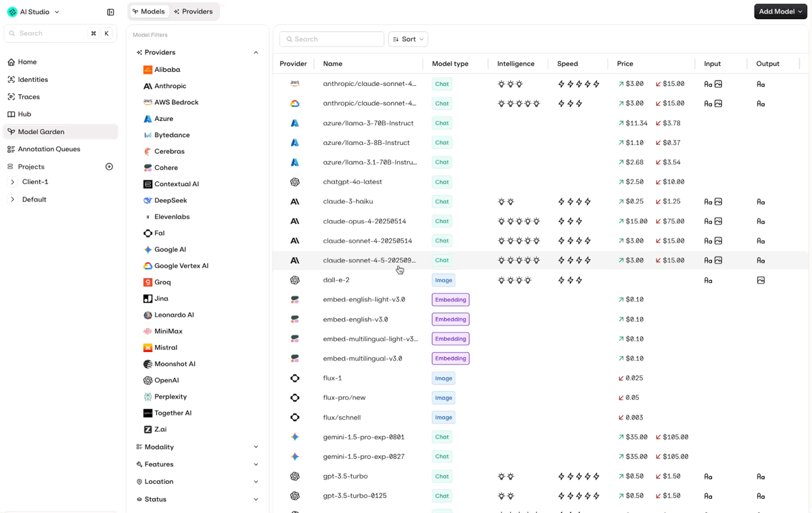Open the Home icon in sidebar
Image resolution: width=812 pixels, height=513 pixels.
pos(11,62)
